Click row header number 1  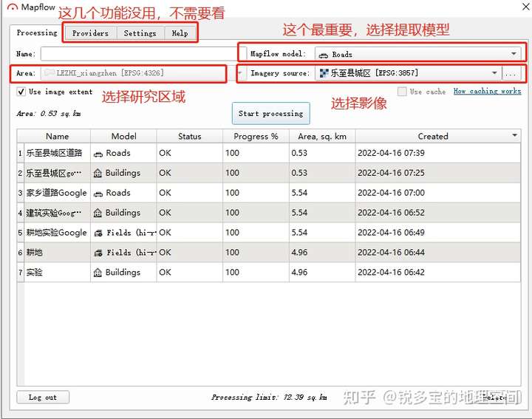[21, 153]
